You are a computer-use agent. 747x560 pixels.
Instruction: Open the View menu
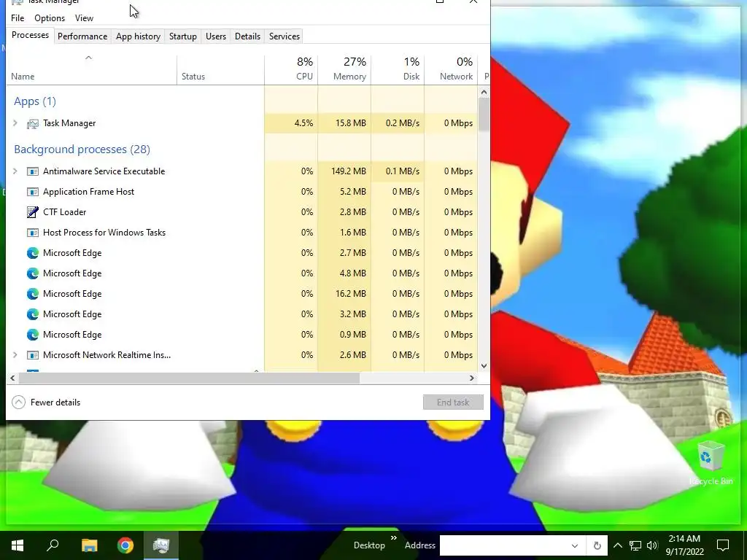tap(85, 18)
